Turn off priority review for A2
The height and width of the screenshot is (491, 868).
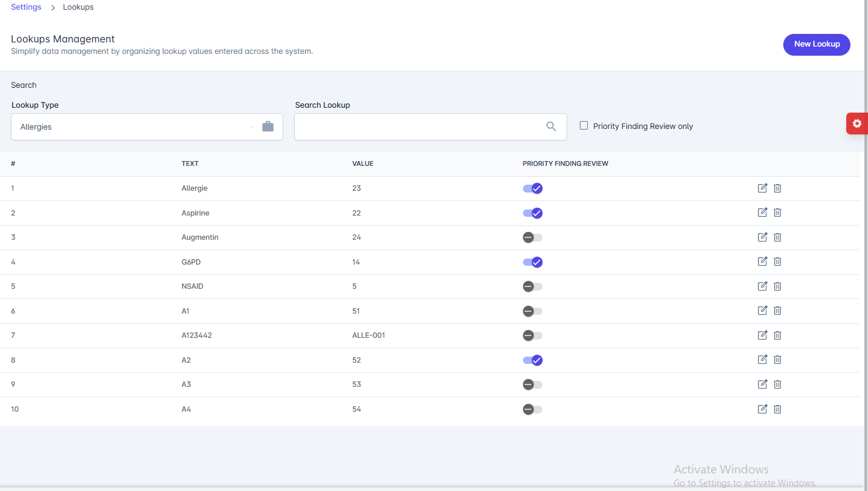click(533, 360)
